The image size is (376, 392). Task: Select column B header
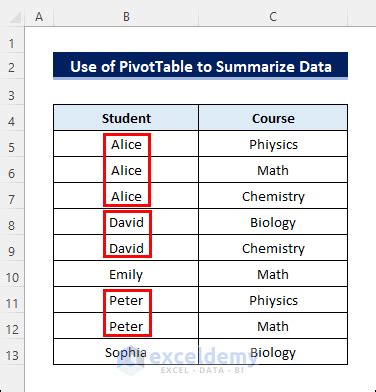pos(126,17)
